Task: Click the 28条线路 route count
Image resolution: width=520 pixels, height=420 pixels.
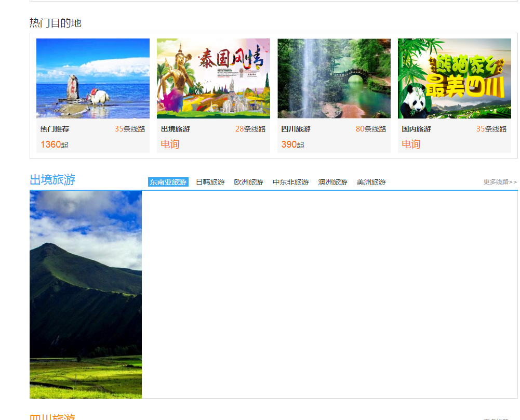Action: tap(250, 129)
